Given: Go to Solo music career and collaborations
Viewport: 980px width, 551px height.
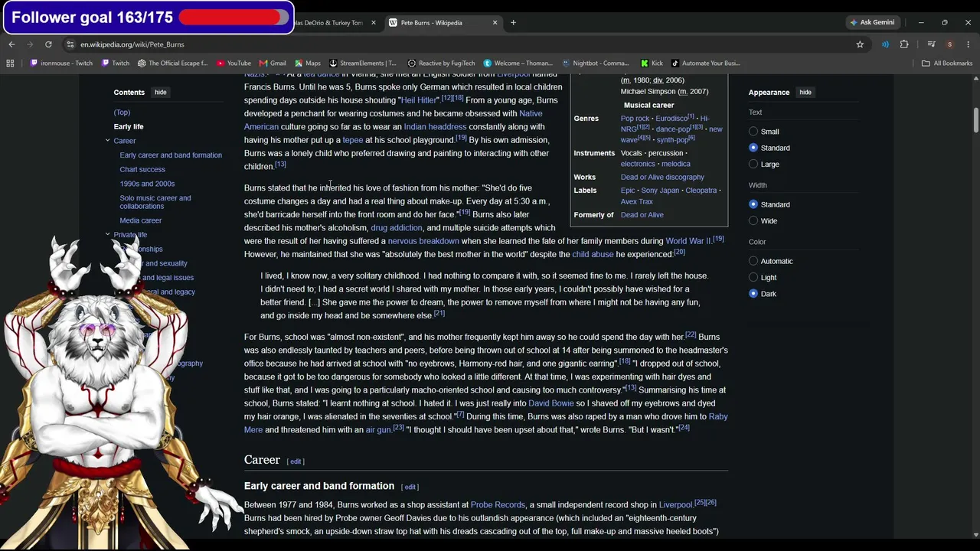Looking at the screenshot, I should (x=155, y=202).
